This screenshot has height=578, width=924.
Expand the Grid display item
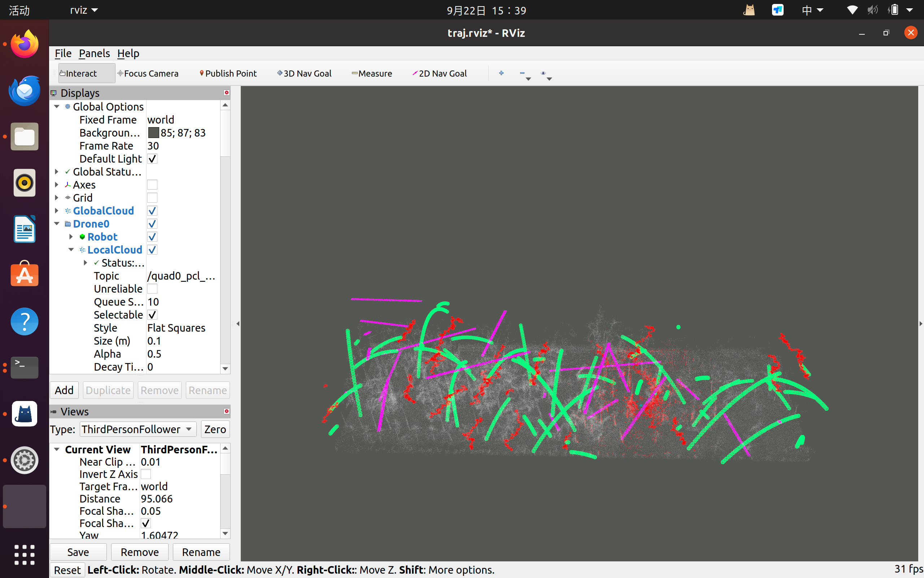[57, 198]
